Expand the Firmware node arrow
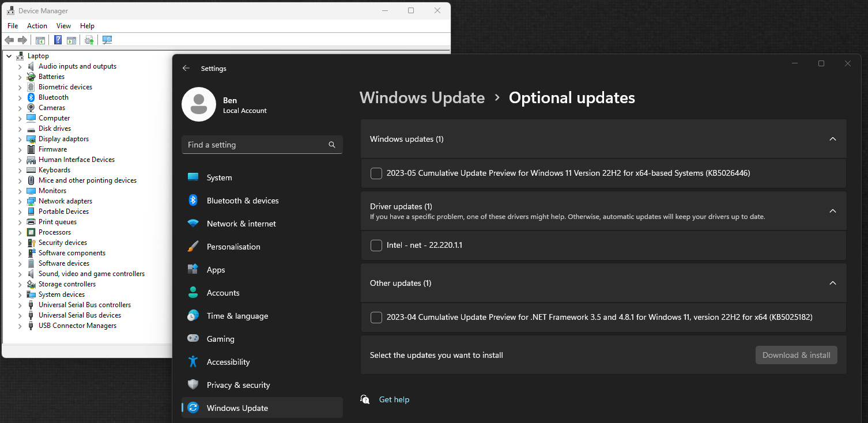Screen dimensions: 868x423 [20, 149]
